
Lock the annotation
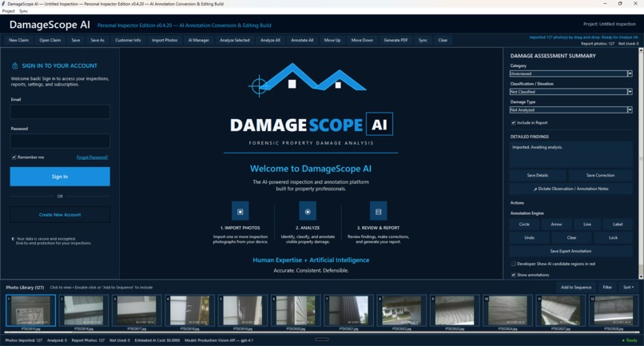point(613,237)
